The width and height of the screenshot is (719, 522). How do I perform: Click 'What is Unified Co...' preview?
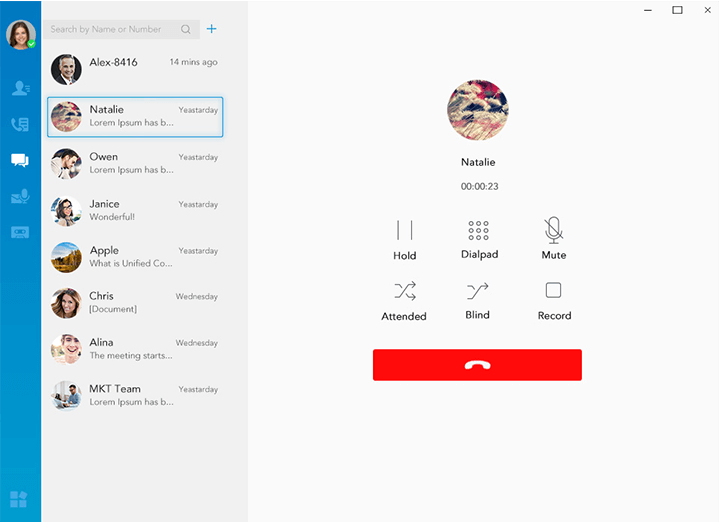131,263
